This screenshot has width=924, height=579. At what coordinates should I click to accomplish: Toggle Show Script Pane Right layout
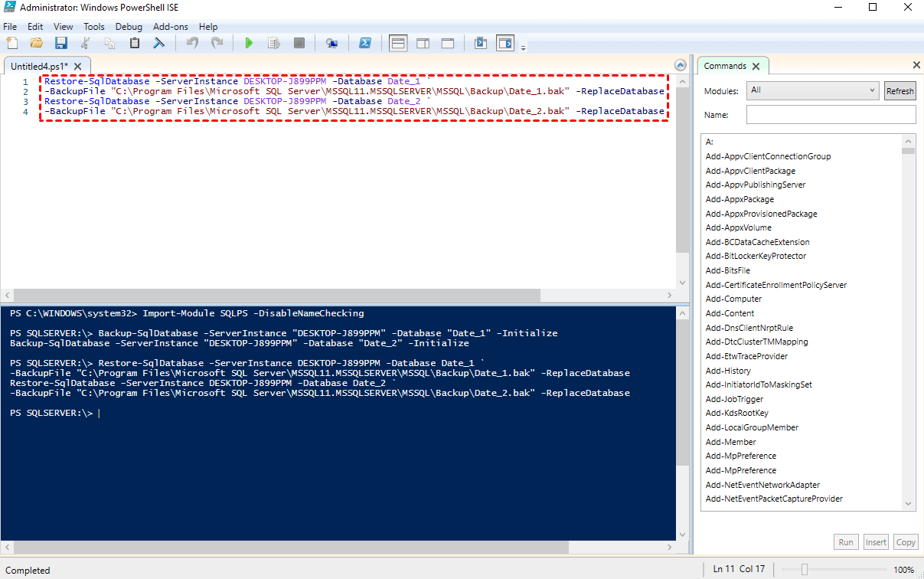(x=423, y=44)
